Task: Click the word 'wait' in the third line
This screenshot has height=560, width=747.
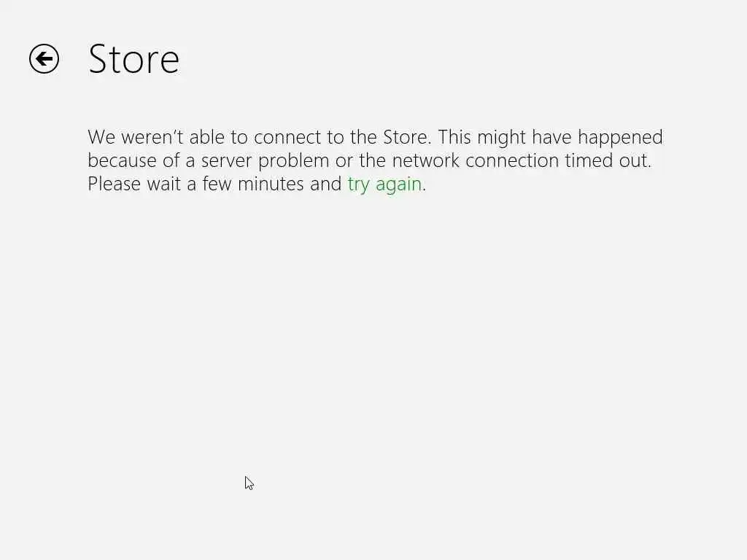Action: (x=164, y=184)
